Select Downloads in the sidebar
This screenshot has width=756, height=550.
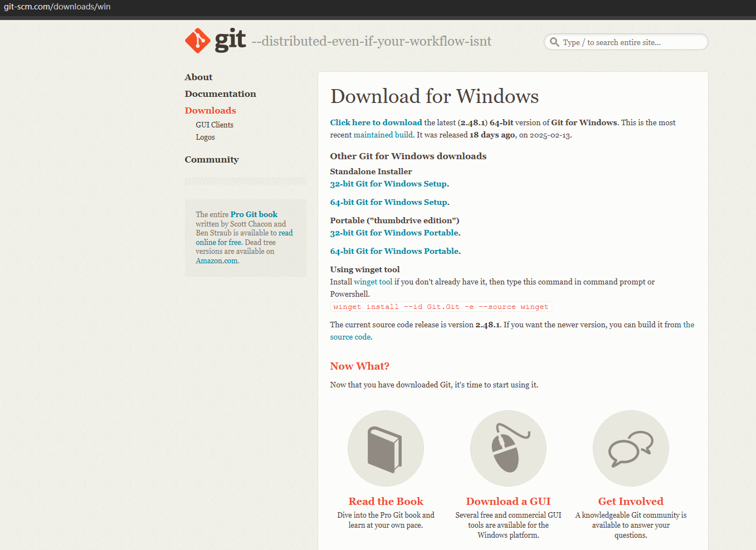click(x=210, y=110)
